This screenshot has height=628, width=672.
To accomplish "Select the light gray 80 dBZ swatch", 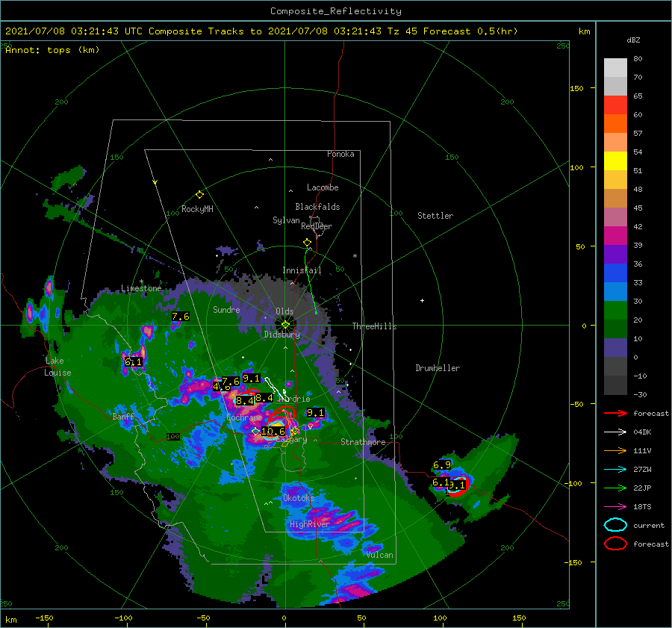I will [x=615, y=68].
